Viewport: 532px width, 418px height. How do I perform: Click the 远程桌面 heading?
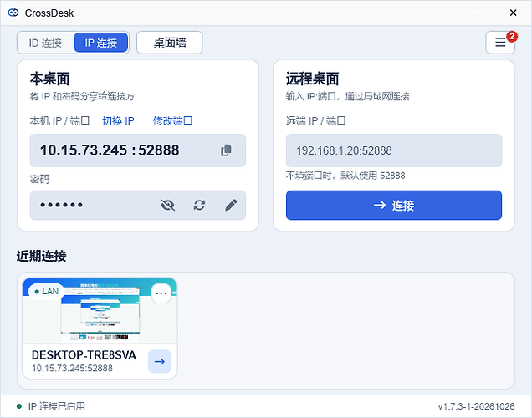click(313, 79)
